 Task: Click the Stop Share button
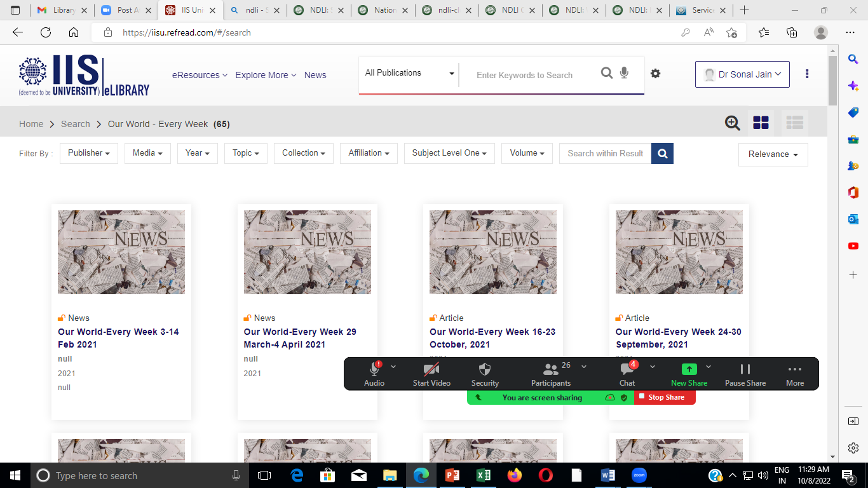point(665,397)
